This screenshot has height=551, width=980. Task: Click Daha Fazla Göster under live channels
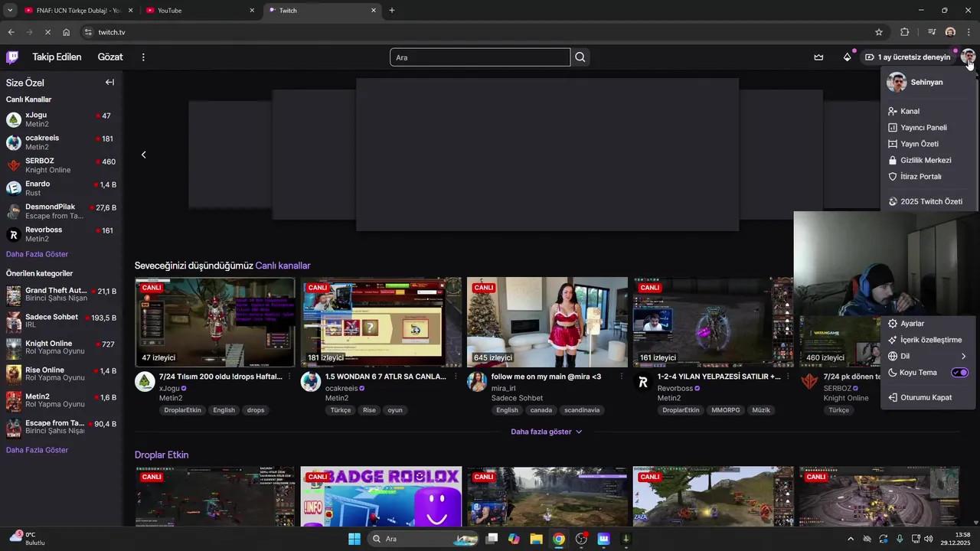[37, 254]
